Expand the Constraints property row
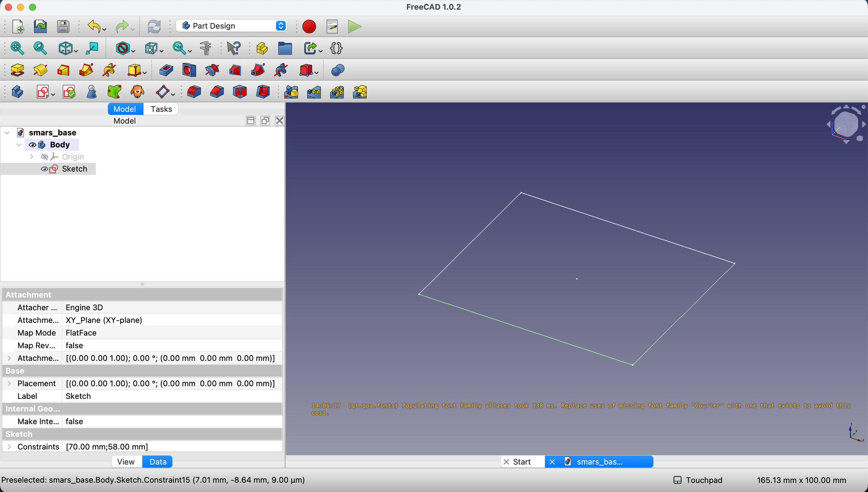Screen dimensions: 868x492 tap(9, 447)
